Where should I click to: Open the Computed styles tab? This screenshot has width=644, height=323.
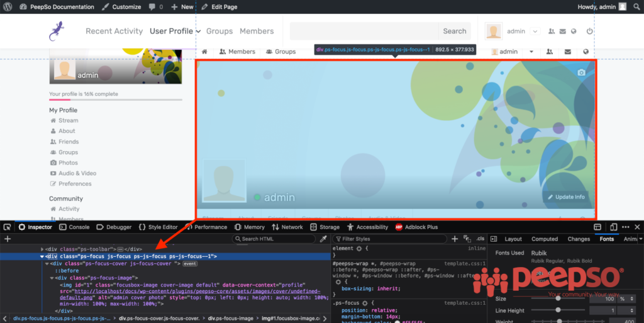pyautogui.click(x=544, y=239)
